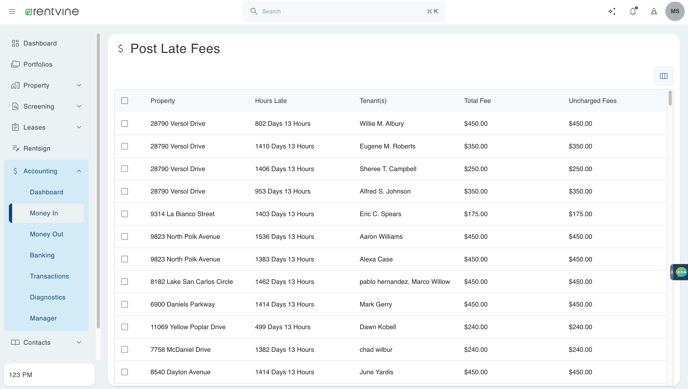Focus the top Search field
The image size is (688, 389).
coord(343,11)
